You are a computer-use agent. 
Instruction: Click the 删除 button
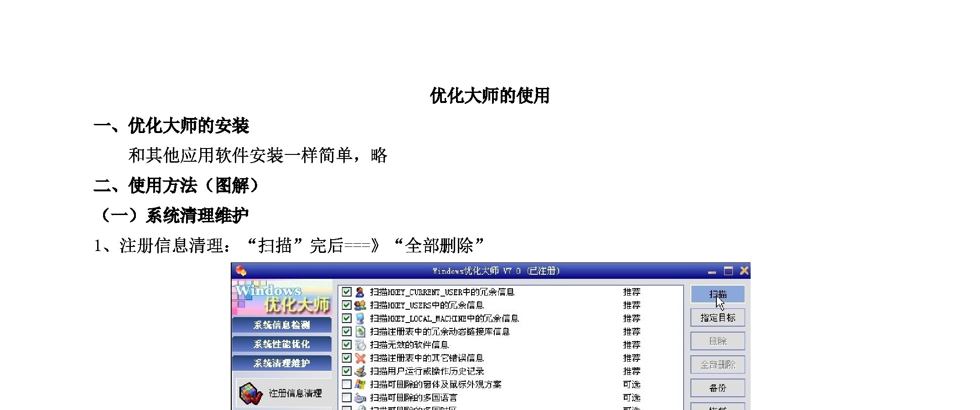718,341
